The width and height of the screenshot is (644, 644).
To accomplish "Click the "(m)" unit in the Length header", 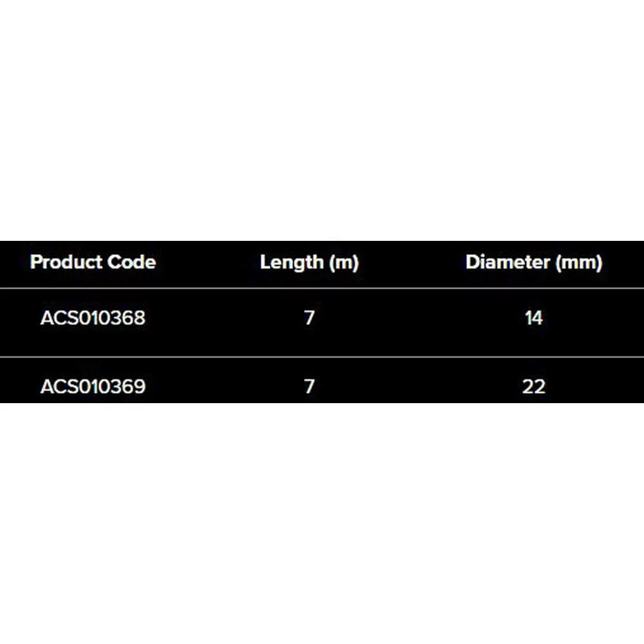I will 343,262.
